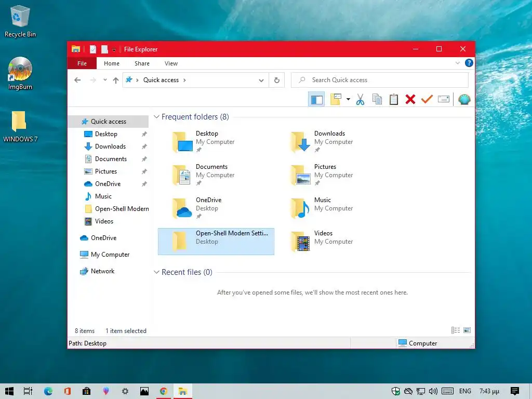The width and height of the screenshot is (532, 399).
Task: Open Microsoft Edge from the taskbar
Action: click(48, 391)
